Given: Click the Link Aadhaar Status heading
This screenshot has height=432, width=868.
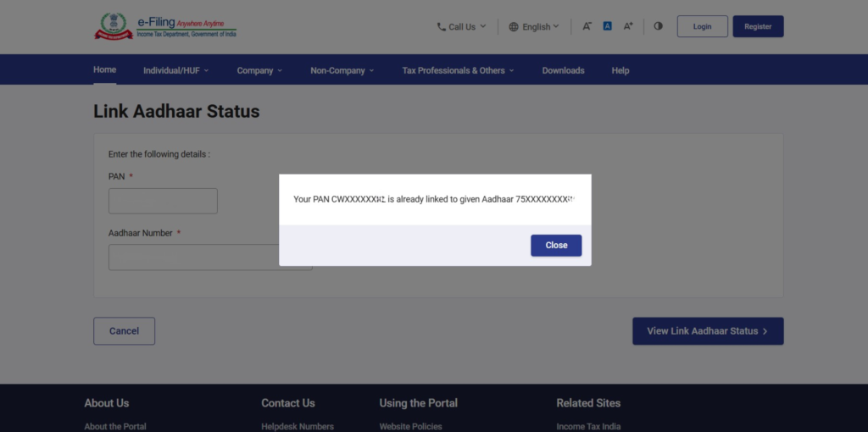Looking at the screenshot, I should pos(176,111).
